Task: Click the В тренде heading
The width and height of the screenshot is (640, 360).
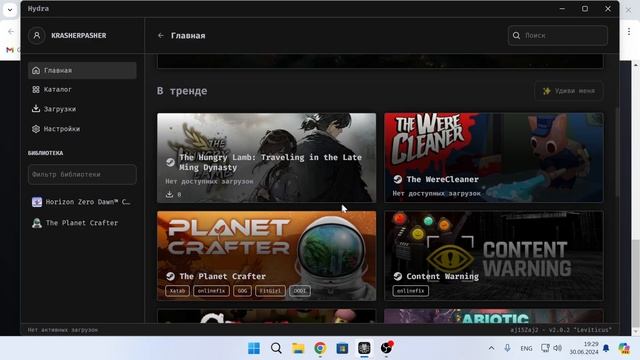Action: pyautogui.click(x=182, y=91)
